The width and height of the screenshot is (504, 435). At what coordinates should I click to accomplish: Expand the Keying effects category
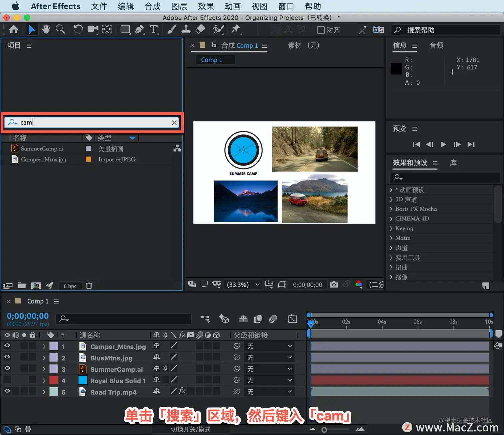[391, 229]
